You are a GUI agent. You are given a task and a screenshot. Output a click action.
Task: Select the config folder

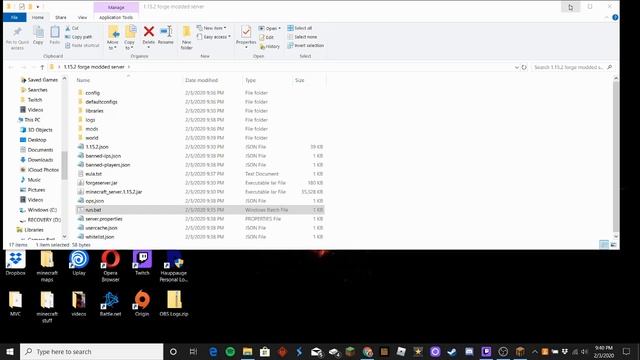[x=92, y=93]
